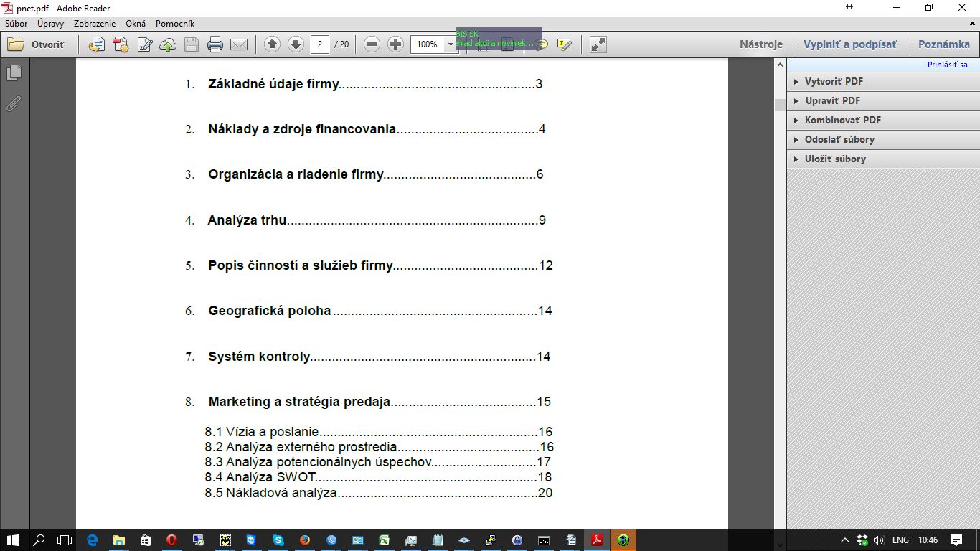Screen dimensions: 980x551
Task: Switch to the Poznámka pane
Action: (943, 44)
